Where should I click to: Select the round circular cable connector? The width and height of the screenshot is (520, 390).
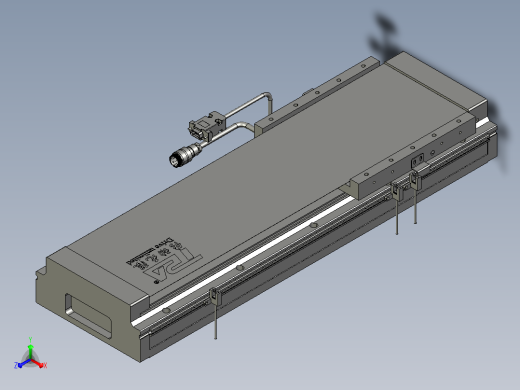183,155
